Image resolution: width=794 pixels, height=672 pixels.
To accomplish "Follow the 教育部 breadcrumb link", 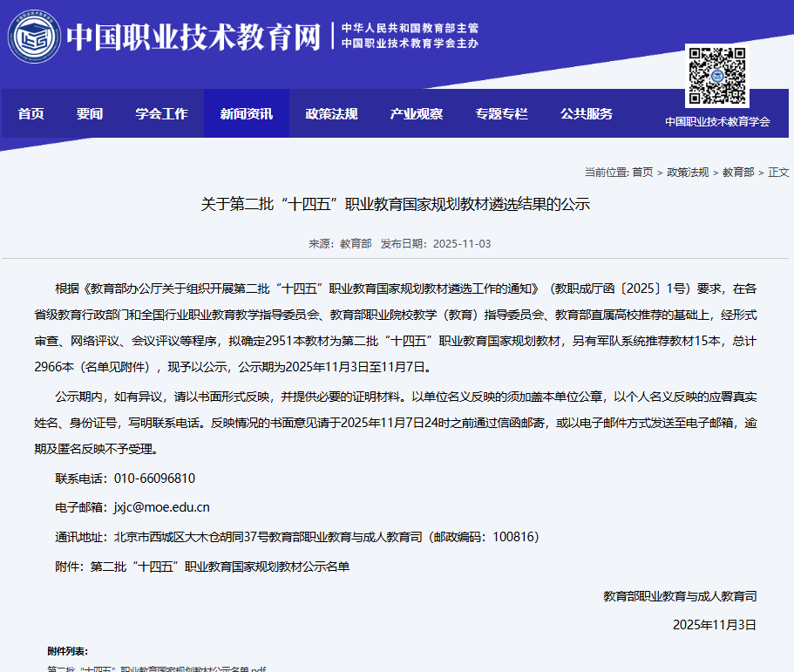I will pos(738,173).
